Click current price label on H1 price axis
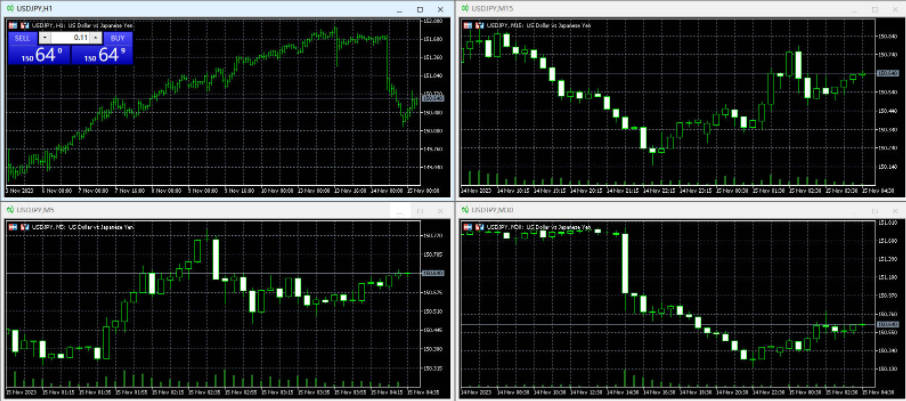The height and width of the screenshot is (401, 906). [x=433, y=98]
